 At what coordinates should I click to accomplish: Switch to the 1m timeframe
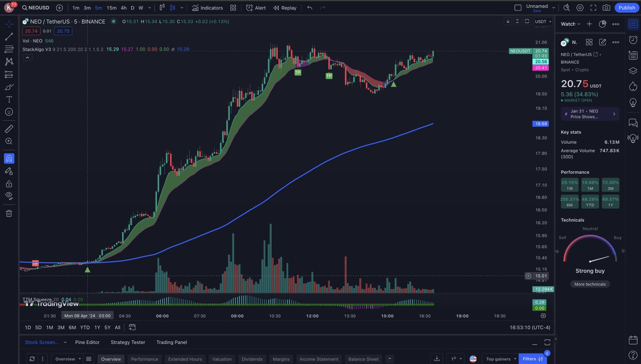coord(76,8)
